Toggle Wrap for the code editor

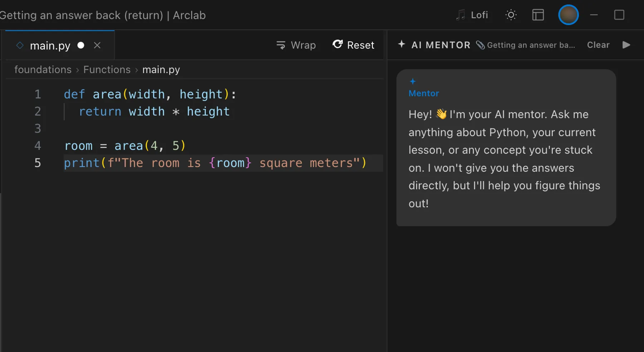pyautogui.click(x=296, y=45)
